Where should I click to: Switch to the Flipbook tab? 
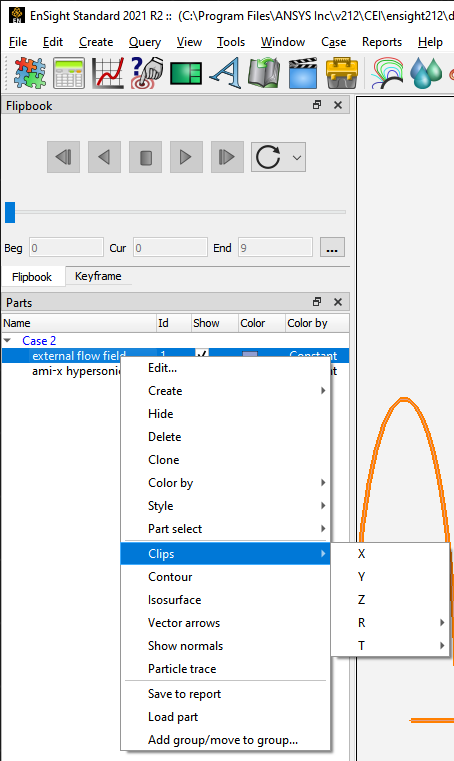tap(32, 277)
